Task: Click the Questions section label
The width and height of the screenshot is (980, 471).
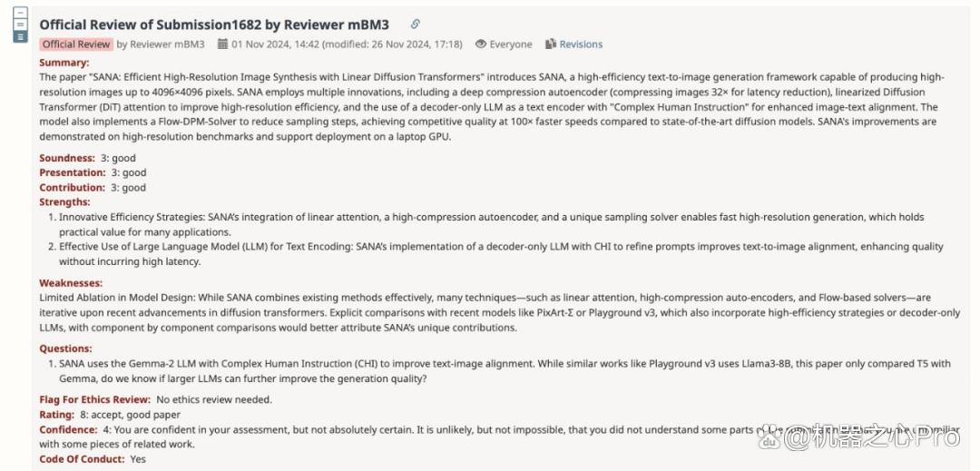Action: point(65,348)
